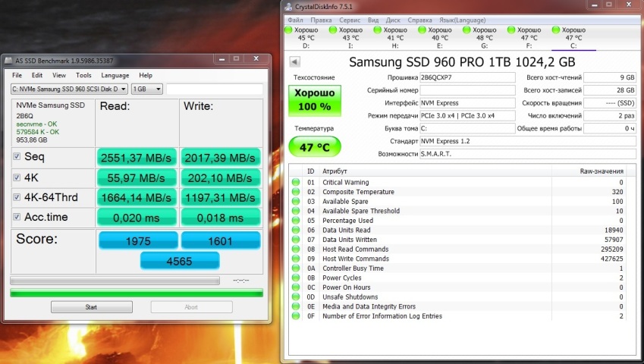The width and height of the screenshot is (644, 364).
Task: Click the empty text field beside the 1 GB dropdown
Action: point(215,89)
